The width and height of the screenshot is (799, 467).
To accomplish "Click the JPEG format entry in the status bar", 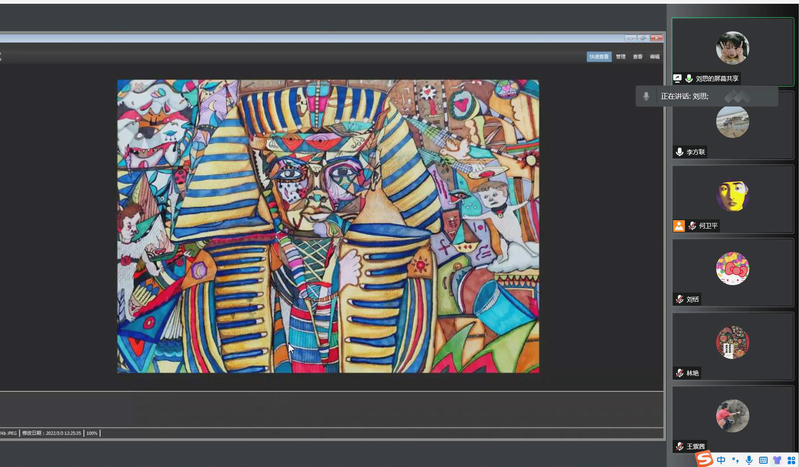I will [12, 433].
